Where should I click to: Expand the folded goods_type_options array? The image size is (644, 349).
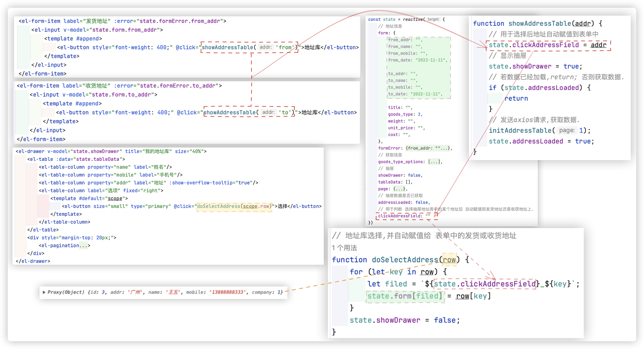tap(434, 162)
